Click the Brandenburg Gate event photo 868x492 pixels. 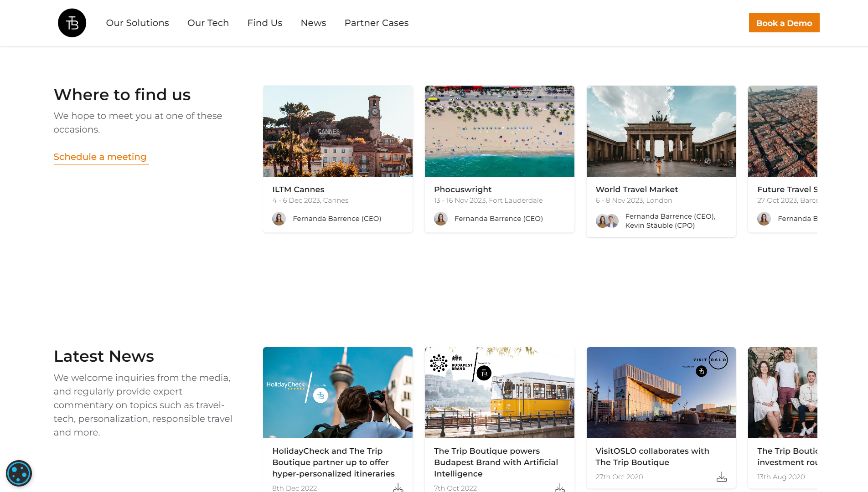(661, 131)
